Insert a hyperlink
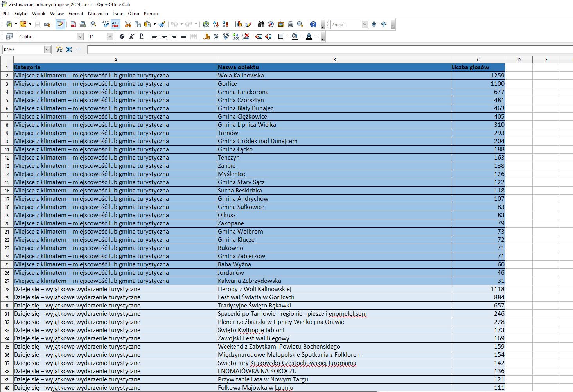 point(206,24)
